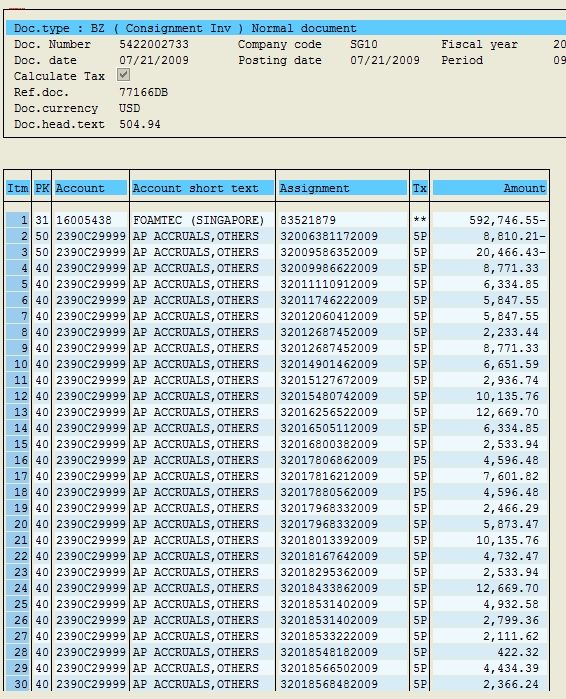Click assignment 32018566502009
566x699 pixels.
pyautogui.click(x=329, y=669)
